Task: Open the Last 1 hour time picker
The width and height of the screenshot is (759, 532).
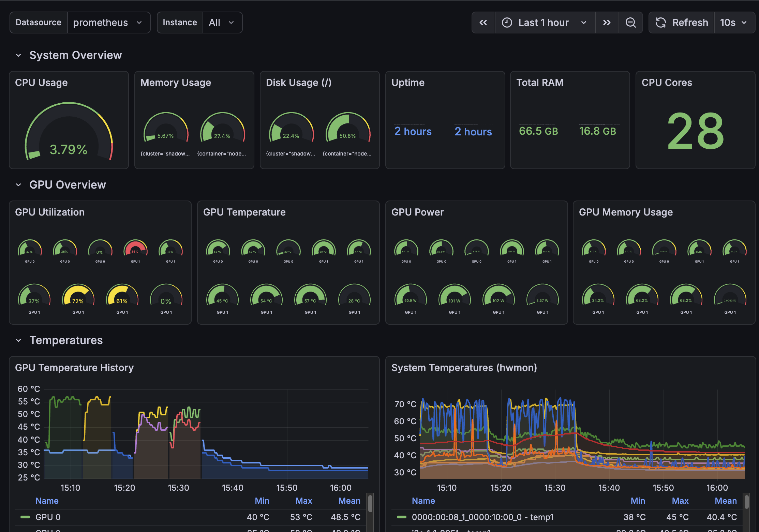Action: (x=545, y=23)
